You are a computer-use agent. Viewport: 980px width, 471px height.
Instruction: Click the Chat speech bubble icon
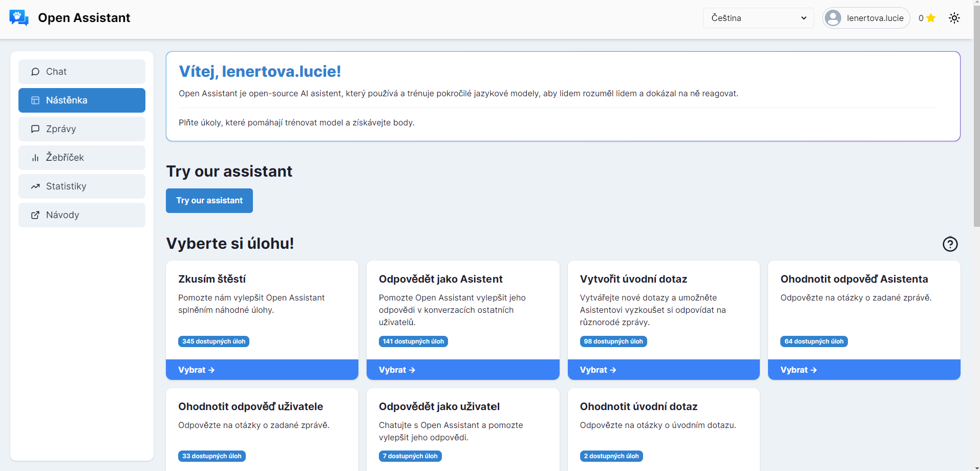pos(35,72)
